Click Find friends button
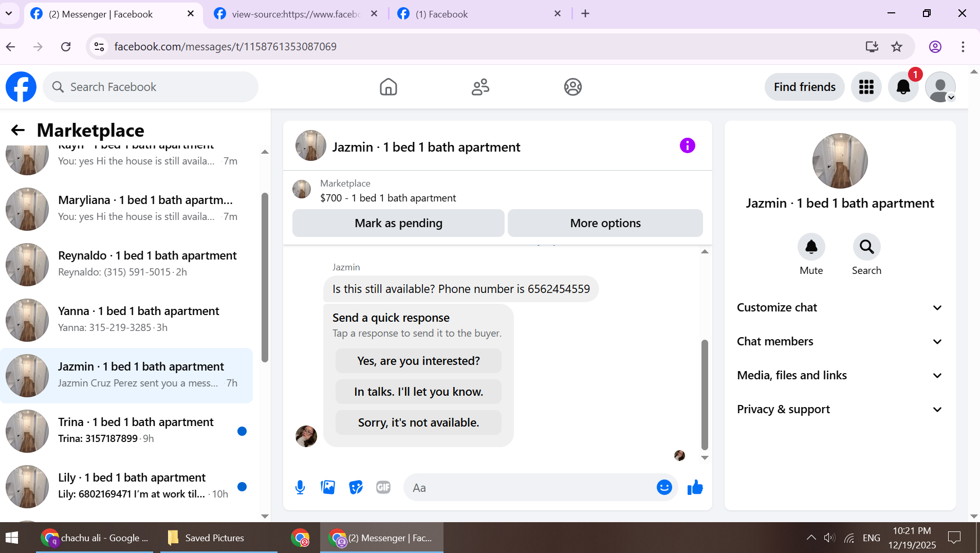Image resolution: width=980 pixels, height=553 pixels. point(805,87)
